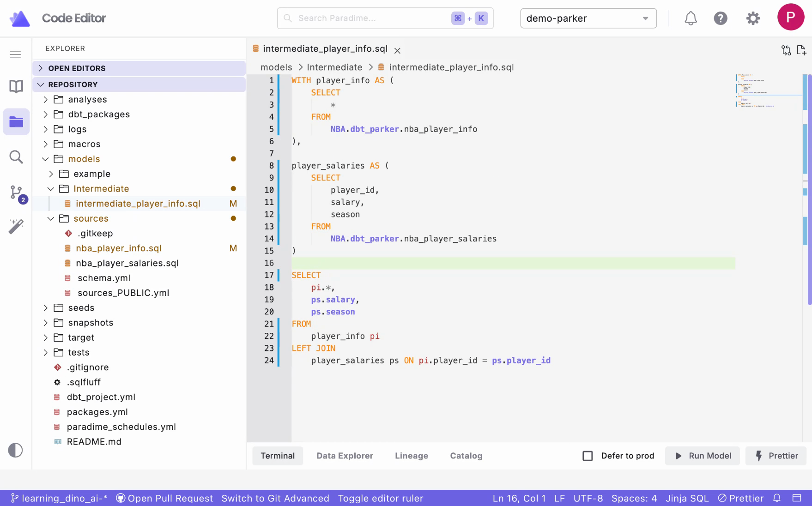Click Switch to Git Advanced
The image size is (812, 506).
pyautogui.click(x=275, y=498)
